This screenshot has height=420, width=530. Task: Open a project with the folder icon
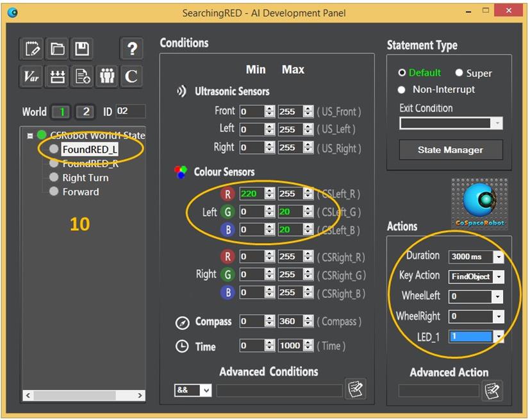point(57,48)
